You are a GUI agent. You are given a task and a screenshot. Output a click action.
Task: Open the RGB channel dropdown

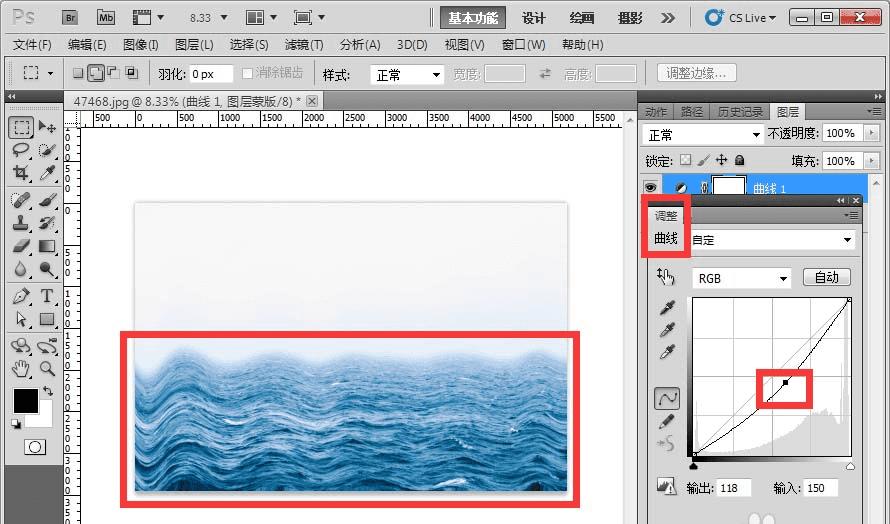(x=741, y=279)
